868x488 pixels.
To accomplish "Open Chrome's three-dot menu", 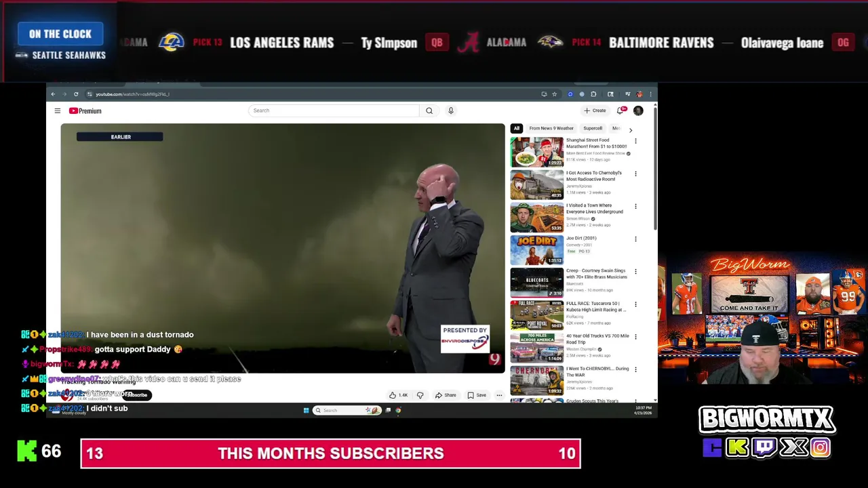I will pyautogui.click(x=650, y=94).
